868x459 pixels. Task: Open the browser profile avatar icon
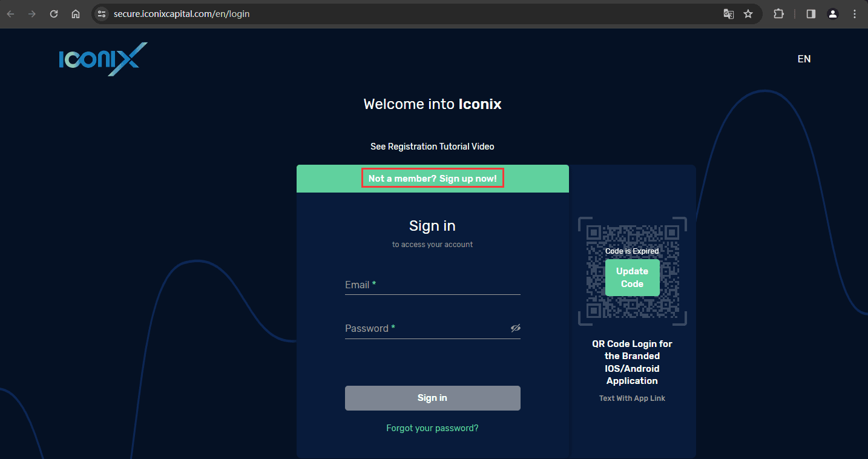point(833,14)
